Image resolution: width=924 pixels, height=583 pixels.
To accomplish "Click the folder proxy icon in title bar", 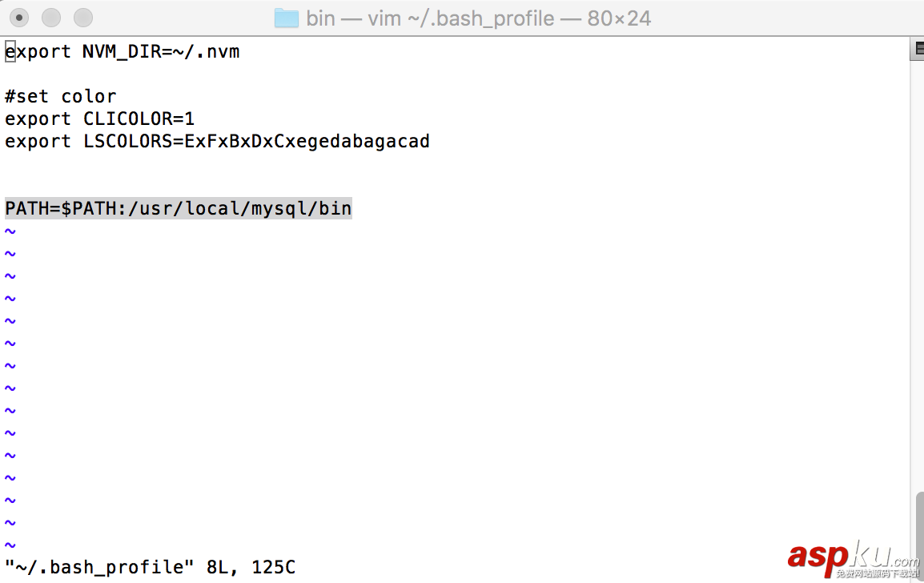I will click(x=286, y=18).
